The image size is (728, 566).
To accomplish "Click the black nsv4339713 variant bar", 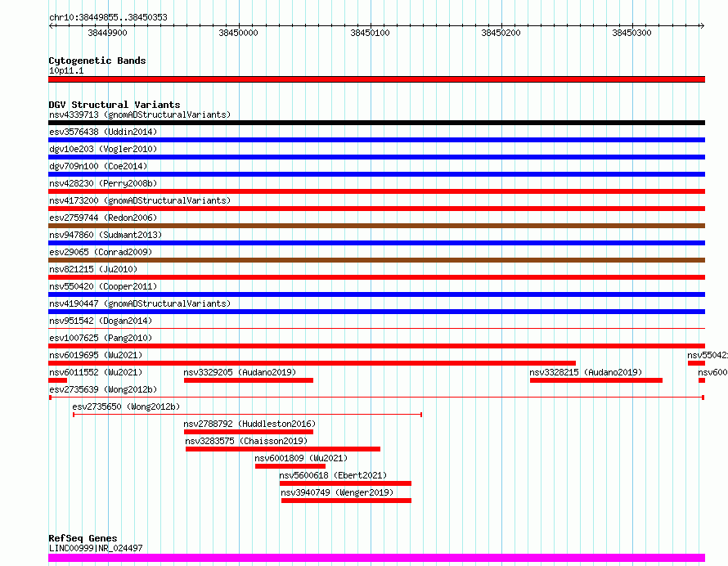I will [376, 123].
